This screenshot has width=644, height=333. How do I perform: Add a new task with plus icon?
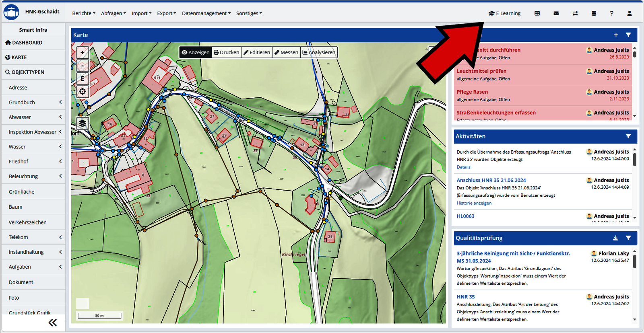click(x=615, y=35)
